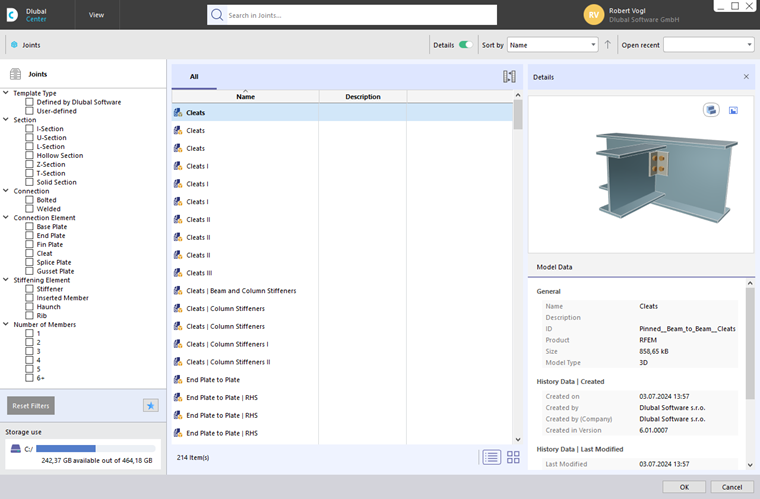Switch to grid thumbnail view layout
The width and height of the screenshot is (760, 499).
point(513,457)
